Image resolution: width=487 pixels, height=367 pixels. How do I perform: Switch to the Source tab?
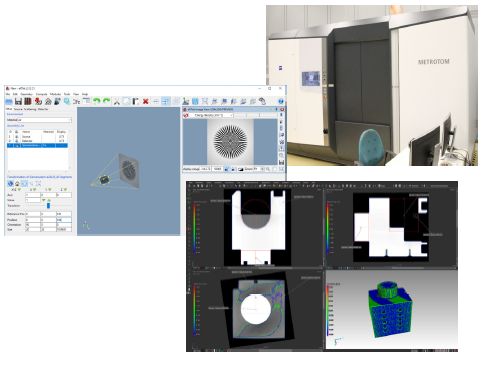(x=18, y=109)
